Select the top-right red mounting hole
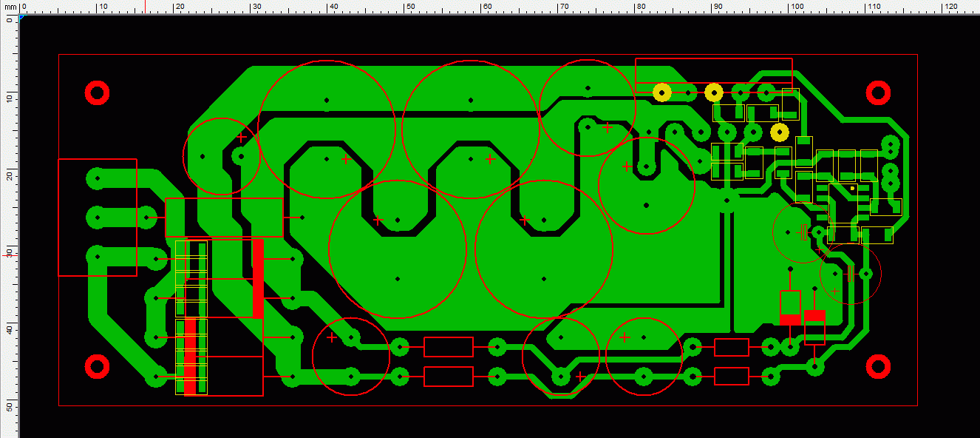 [x=878, y=92]
